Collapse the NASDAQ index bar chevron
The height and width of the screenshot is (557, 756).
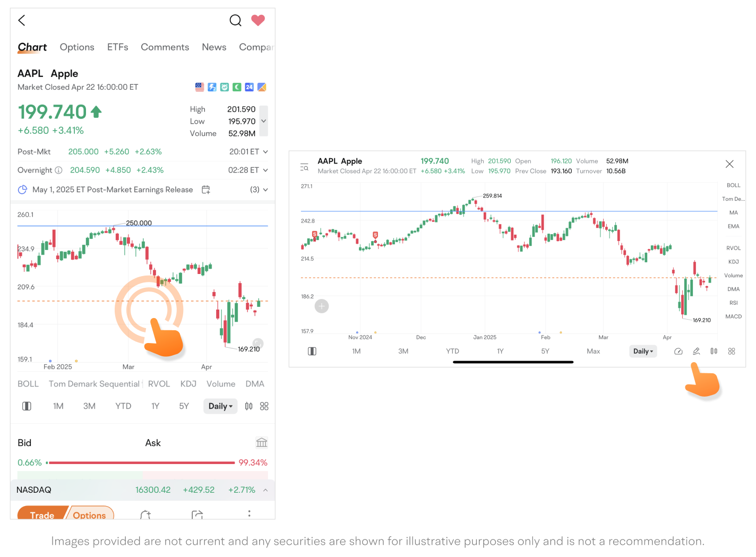point(265,490)
